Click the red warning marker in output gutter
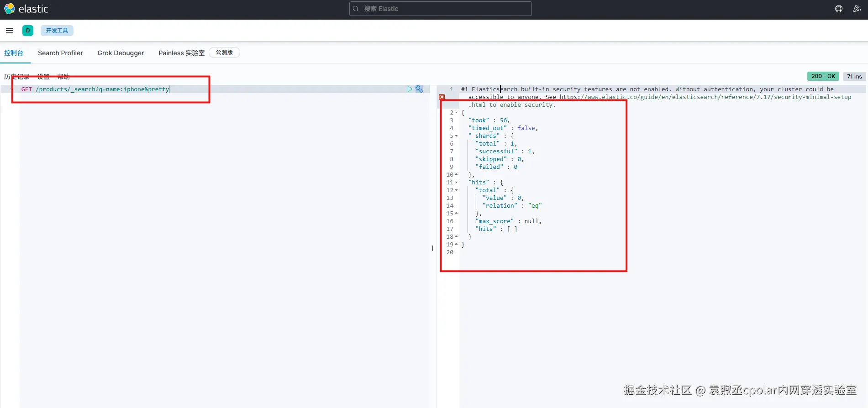 pos(442,97)
